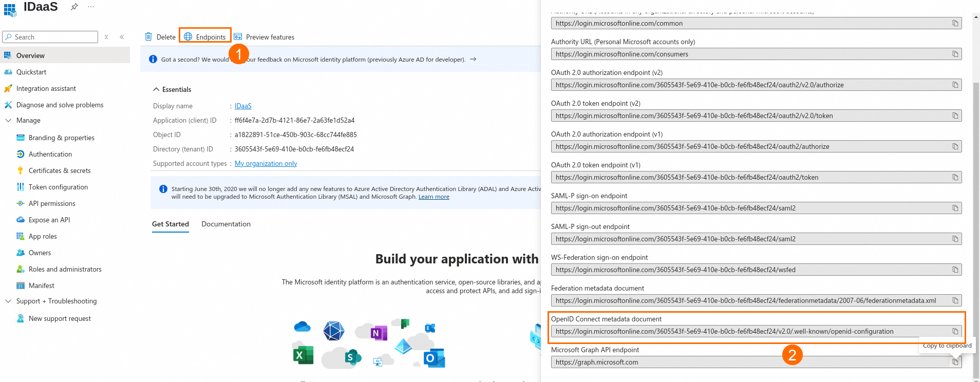Open API permissions
980x382 pixels.
[x=52, y=203]
